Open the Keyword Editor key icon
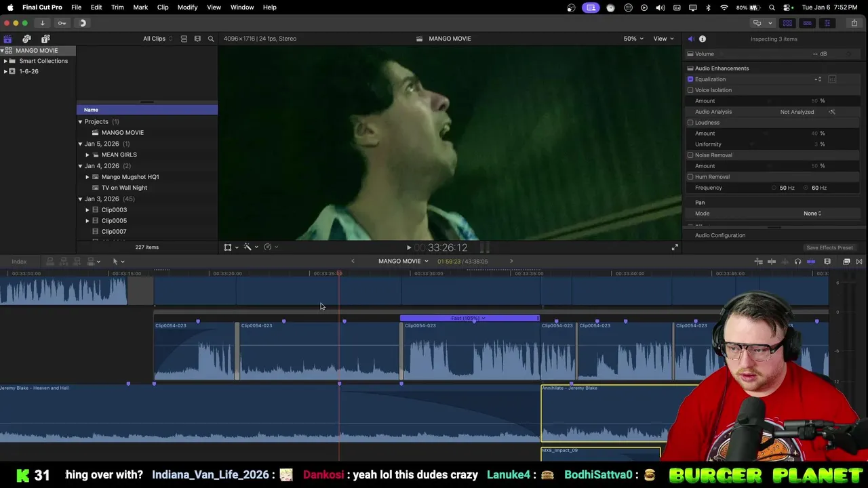The width and height of the screenshot is (868, 488). [x=62, y=23]
